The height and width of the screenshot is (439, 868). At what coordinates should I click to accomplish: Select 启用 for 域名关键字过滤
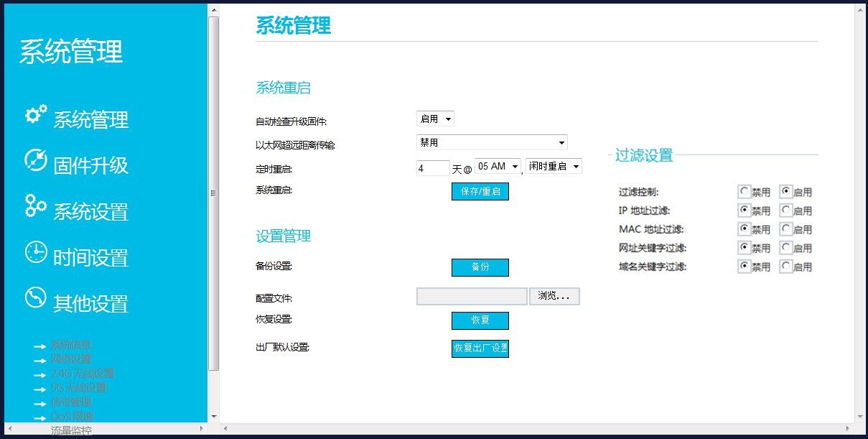pos(785,267)
